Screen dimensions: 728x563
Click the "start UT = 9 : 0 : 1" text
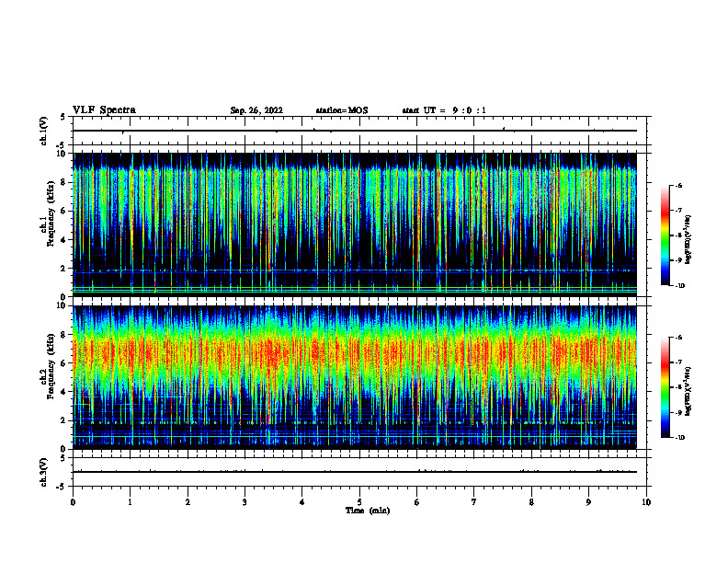[x=444, y=110]
